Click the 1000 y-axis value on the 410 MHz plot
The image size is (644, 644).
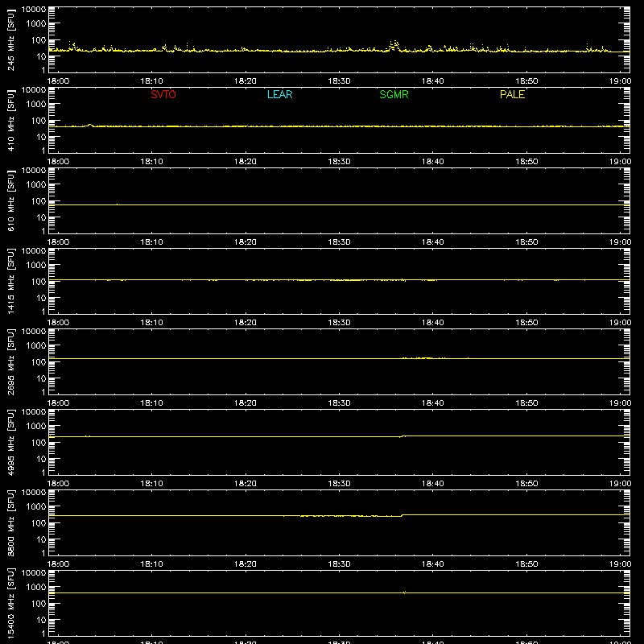point(36,105)
